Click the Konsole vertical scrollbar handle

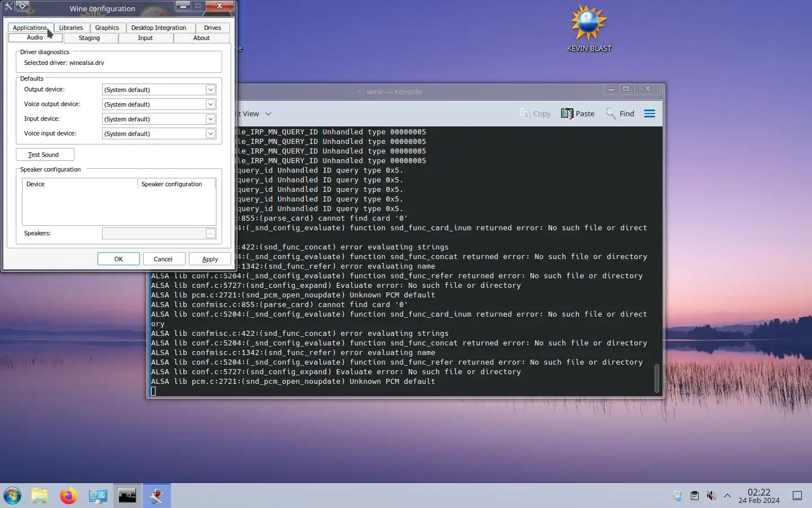point(657,378)
